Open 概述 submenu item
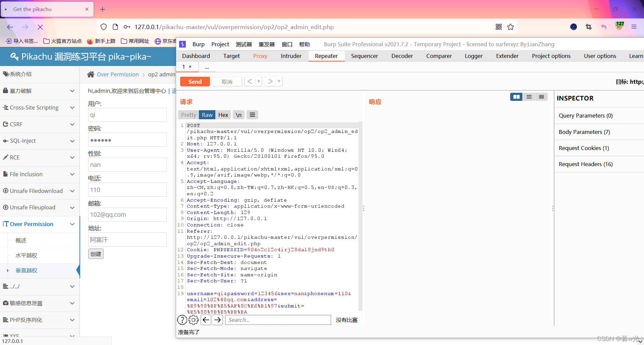 point(21,240)
